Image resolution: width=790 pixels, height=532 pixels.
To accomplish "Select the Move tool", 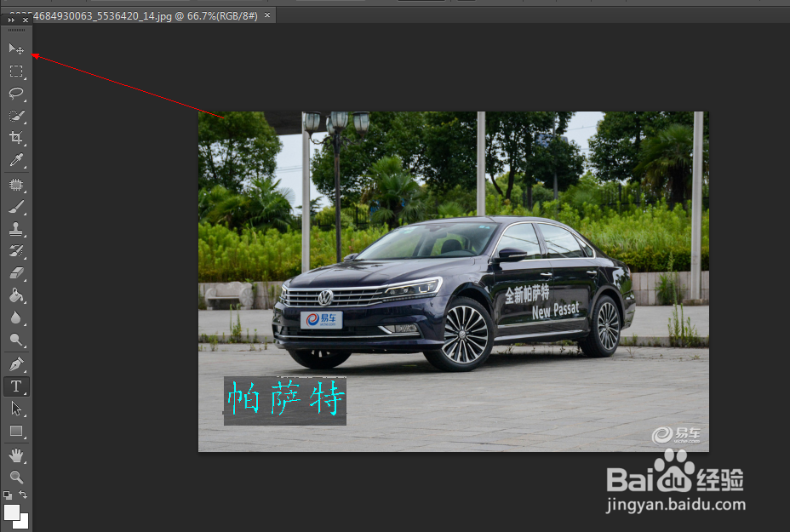I will click(x=16, y=49).
